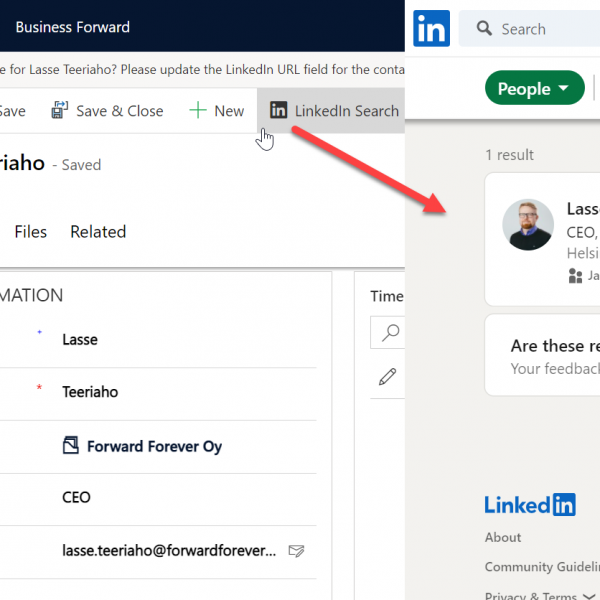Click the Business Forward app title
The width and height of the screenshot is (600, 600).
[x=73, y=28]
